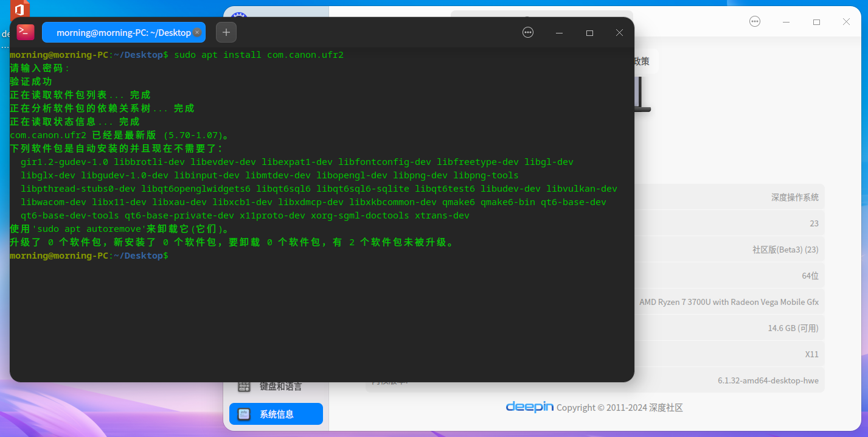Click the 正在读取状态信息 line
The height and width of the screenshot is (437, 868).
pyautogui.click(x=75, y=122)
